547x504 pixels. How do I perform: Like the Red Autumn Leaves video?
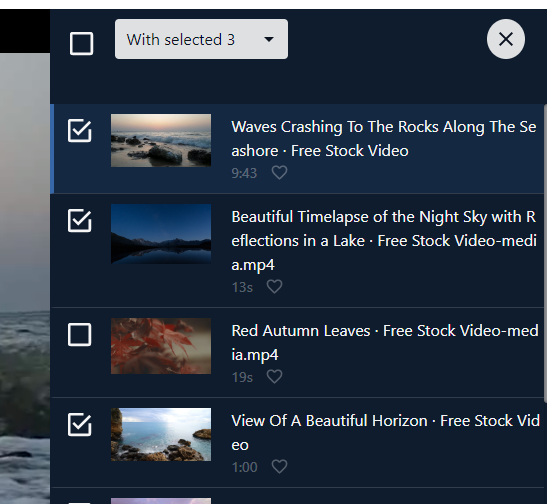point(274,377)
